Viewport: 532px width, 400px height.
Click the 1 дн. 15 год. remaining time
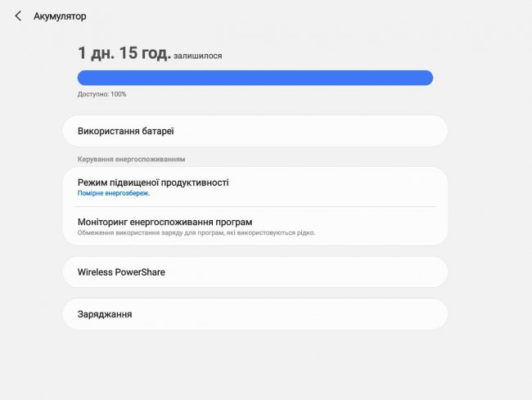click(x=124, y=53)
